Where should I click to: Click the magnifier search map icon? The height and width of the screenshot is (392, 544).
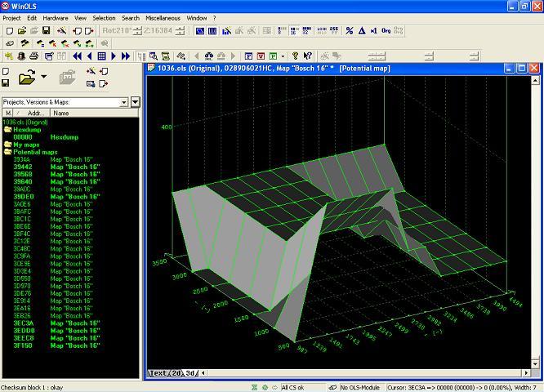[154, 56]
